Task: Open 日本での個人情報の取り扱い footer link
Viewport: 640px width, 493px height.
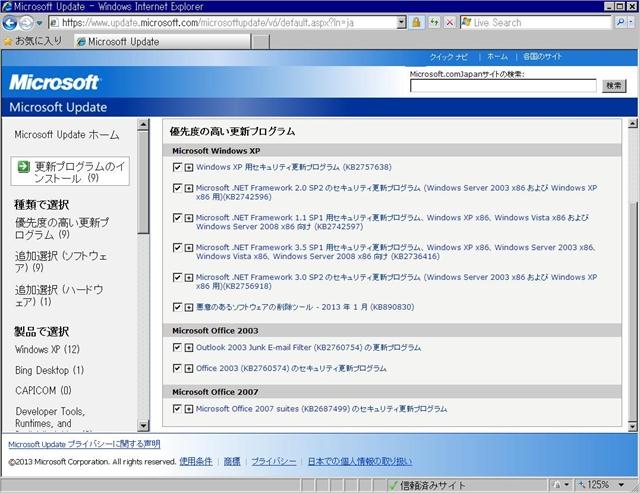Action: point(360,461)
